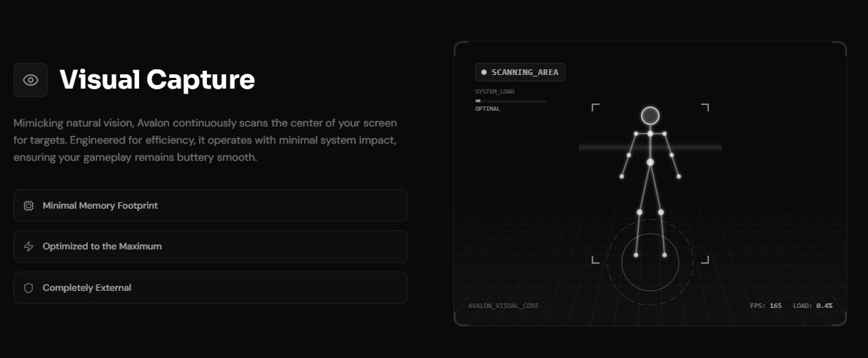Click the bottom-right corner bracket of the scan frame
The image size is (868, 358).
(x=705, y=259)
